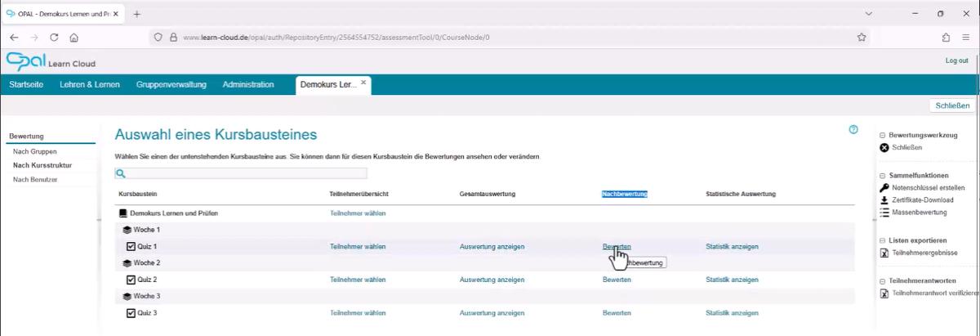This screenshot has width=980, height=336.
Task: Click the Zertifikate-Download arrow icon
Action: pos(884,200)
